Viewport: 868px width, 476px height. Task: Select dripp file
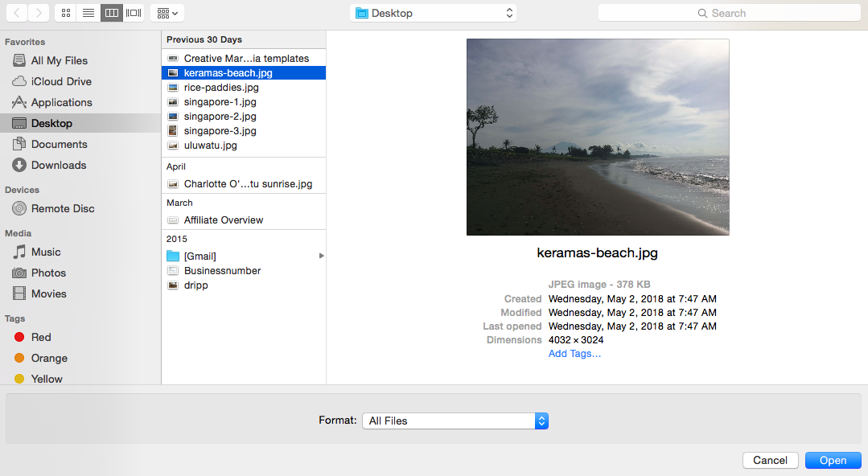[x=244, y=285]
